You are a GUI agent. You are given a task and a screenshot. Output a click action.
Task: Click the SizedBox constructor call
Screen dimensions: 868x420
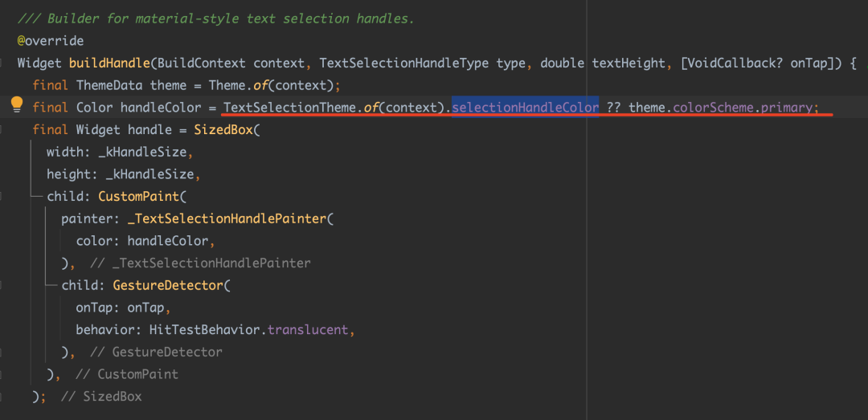[223, 129]
